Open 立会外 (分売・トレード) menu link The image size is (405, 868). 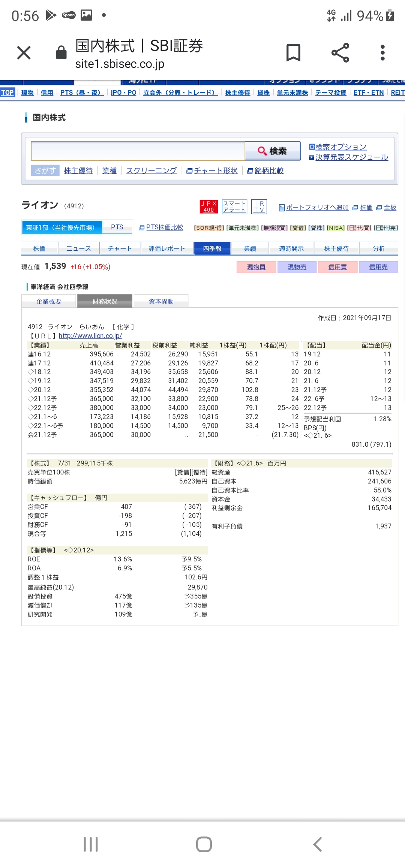181,93
